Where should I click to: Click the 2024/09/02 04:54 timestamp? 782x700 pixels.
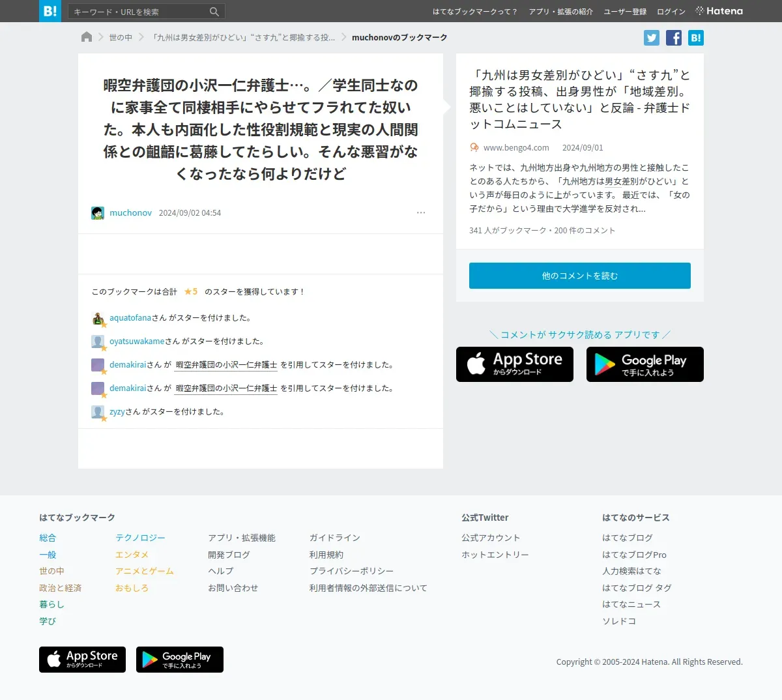[190, 212]
